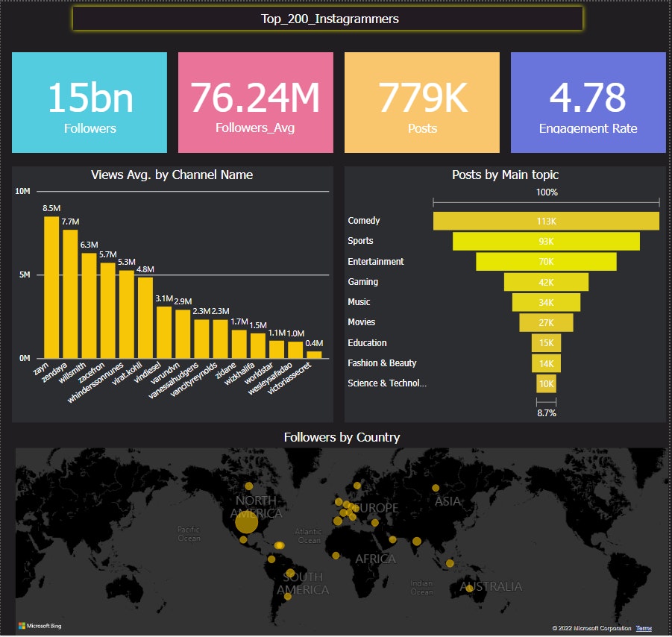Viewport: 672px width, 637px height.
Task: Select the virat.kohli bar showing 4.8M
Action: (145, 318)
